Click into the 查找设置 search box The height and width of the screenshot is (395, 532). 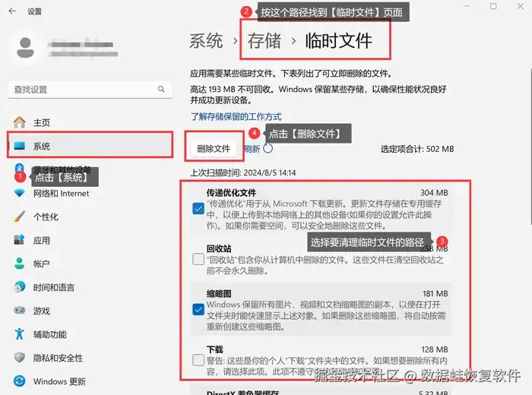click(x=90, y=89)
